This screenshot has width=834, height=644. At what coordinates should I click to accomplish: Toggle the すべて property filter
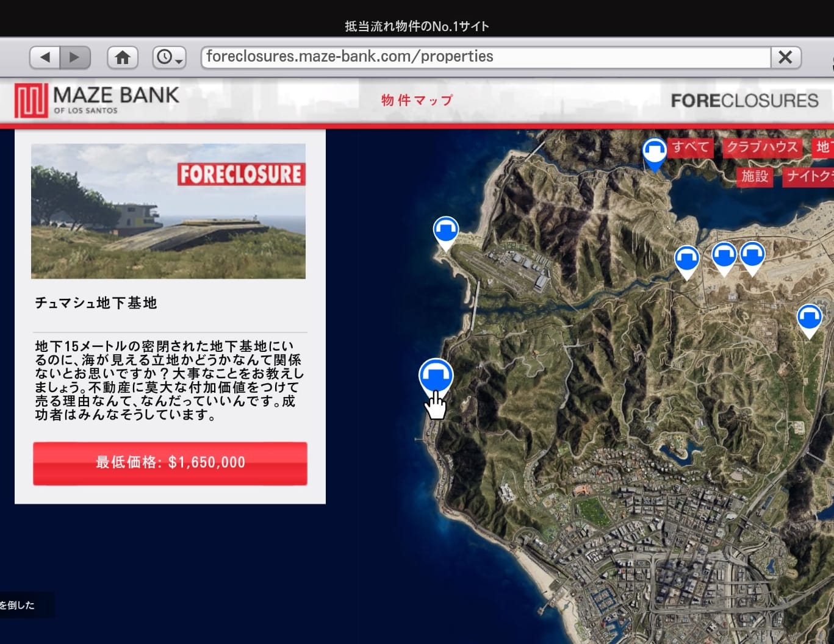(690, 147)
